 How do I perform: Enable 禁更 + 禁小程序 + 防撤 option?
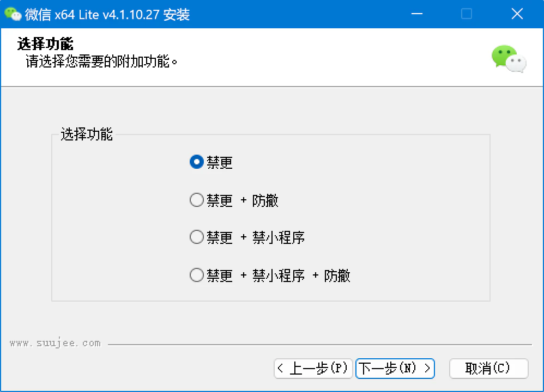pyautogui.click(x=270, y=275)
